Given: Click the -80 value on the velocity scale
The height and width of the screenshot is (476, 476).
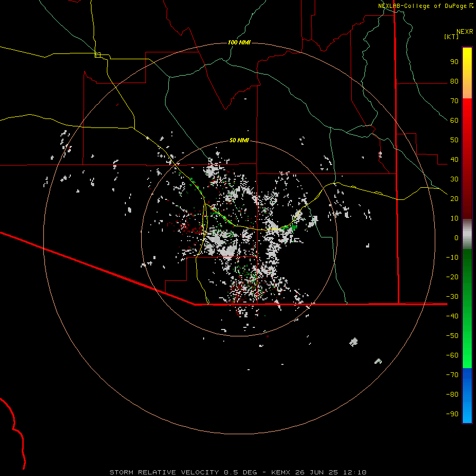Looking at the screenshot, I should 452,395.
